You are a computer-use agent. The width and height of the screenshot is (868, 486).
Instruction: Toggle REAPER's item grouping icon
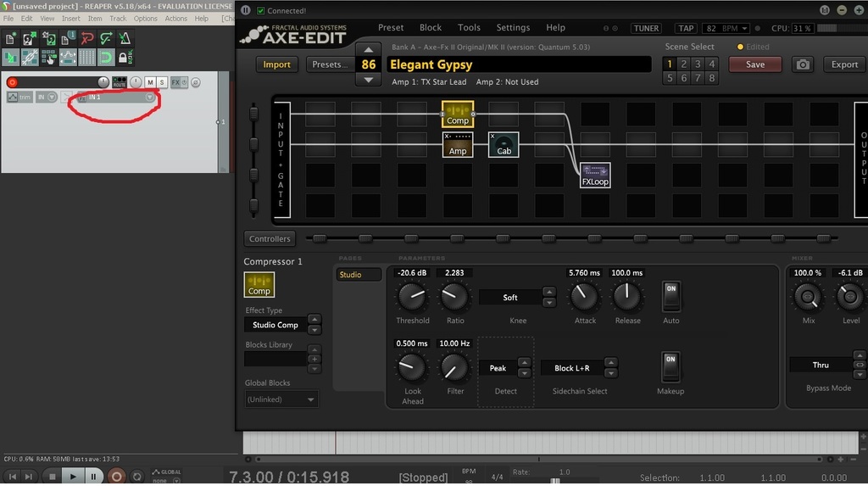[30, 57]
